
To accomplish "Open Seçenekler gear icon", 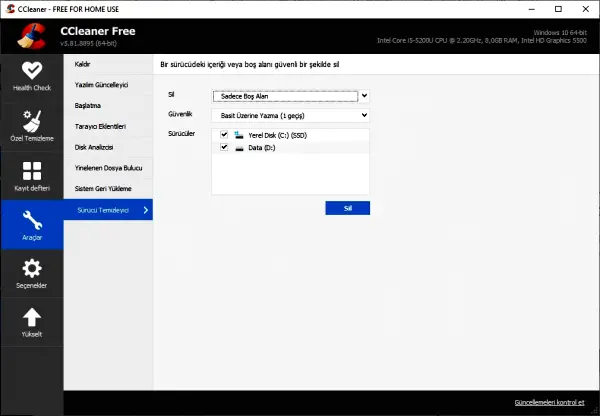I will (31, 268).
